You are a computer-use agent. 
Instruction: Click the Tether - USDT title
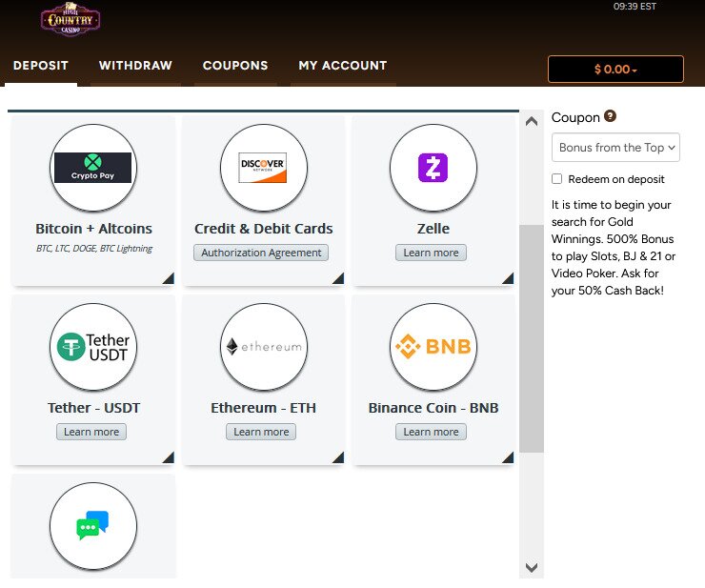coord(93,408)
